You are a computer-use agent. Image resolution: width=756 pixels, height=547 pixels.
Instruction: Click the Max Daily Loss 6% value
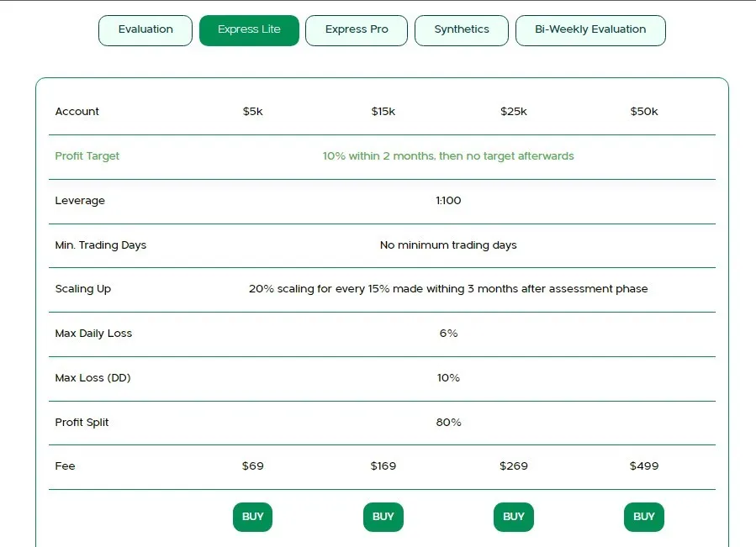click(448, 334)
